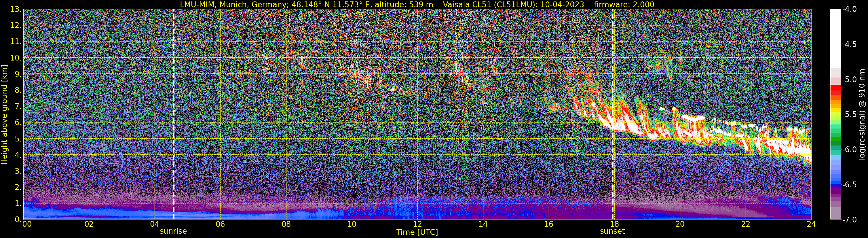Click the '-6.5' colorbar tick label

pyautogui.click(x=849, y=185)
